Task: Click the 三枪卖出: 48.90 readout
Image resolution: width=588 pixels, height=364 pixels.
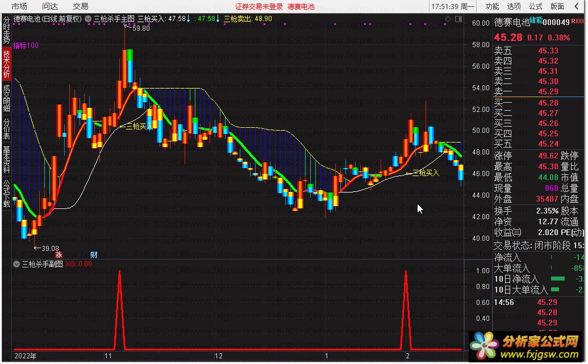Action: (248, 18)
